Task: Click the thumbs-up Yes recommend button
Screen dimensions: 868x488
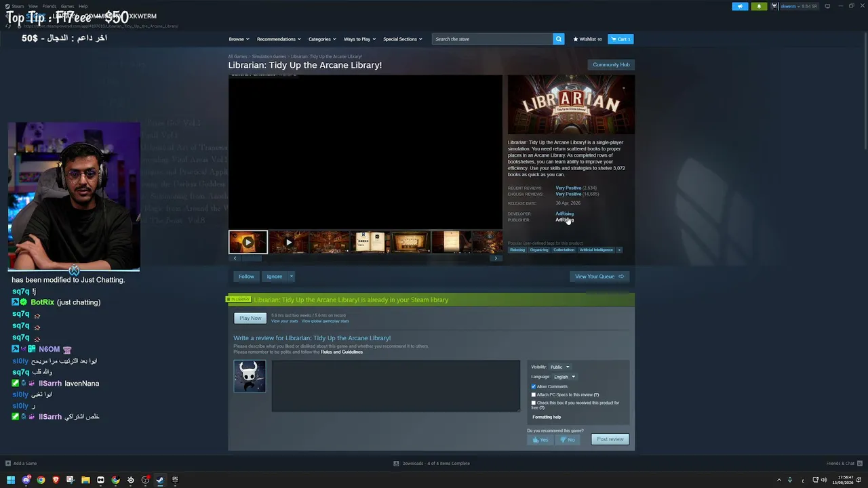Action: (540, 439)
